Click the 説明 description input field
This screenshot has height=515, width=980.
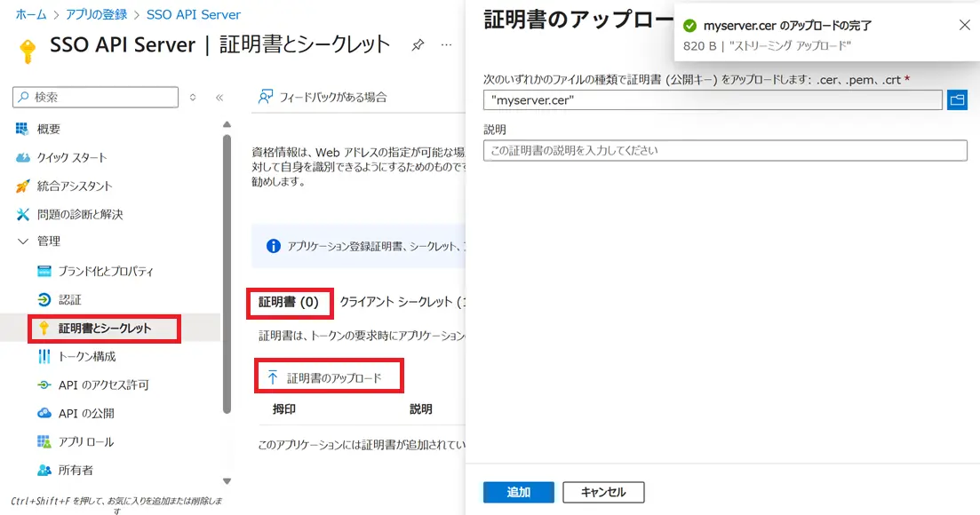[x=725, y=150]
